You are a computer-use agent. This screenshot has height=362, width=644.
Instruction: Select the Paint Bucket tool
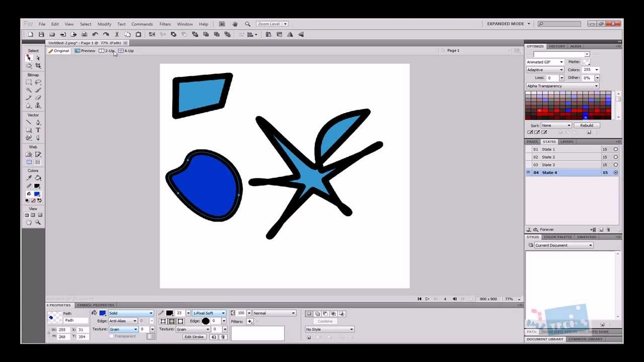coord(38,178)
